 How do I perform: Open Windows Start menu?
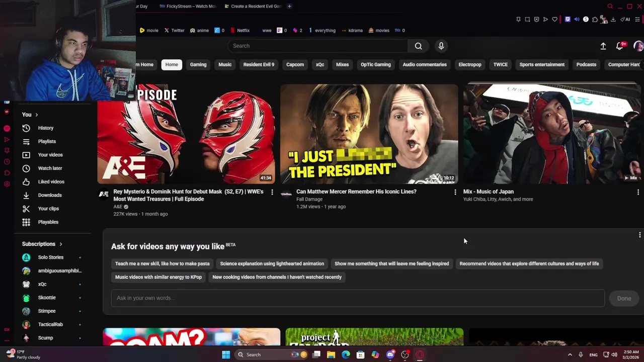point(226,354)
